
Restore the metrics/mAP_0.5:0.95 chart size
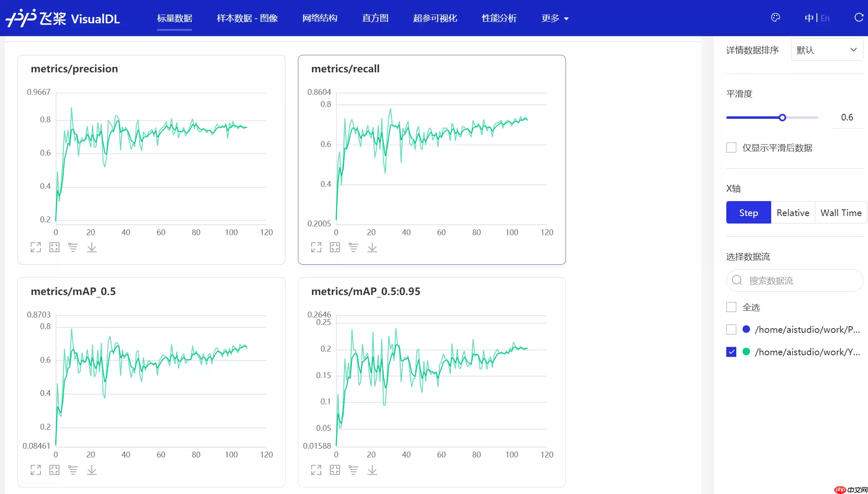(335, 470)
